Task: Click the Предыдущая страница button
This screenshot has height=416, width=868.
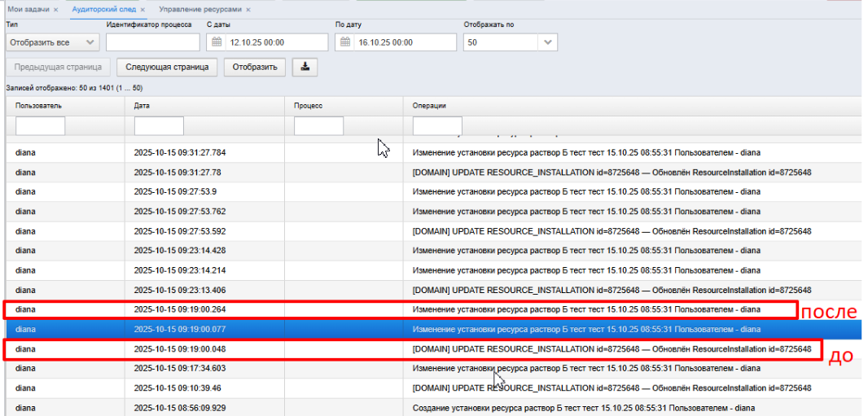Action: coord(58,67)
